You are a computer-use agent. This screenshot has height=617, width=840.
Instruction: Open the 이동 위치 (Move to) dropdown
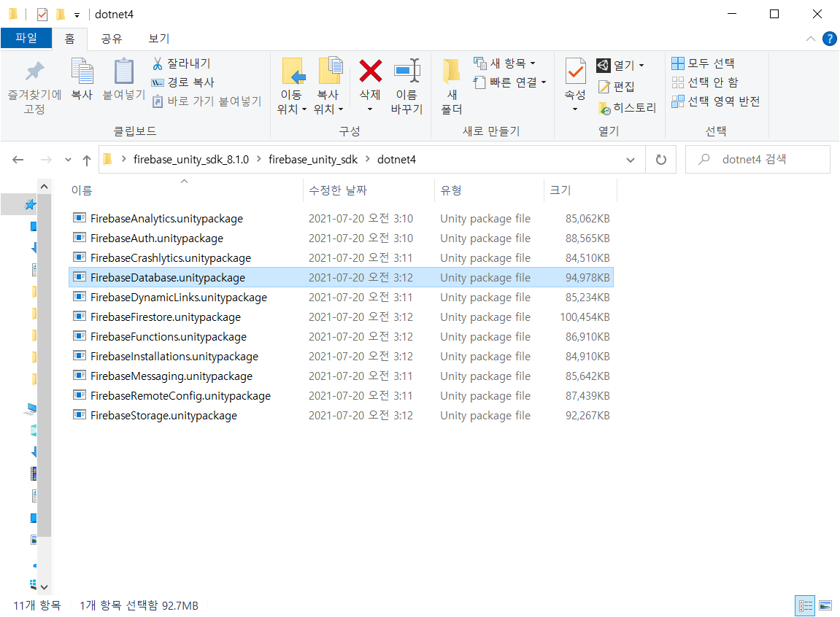pyautogui.click(x=291, y=102)
